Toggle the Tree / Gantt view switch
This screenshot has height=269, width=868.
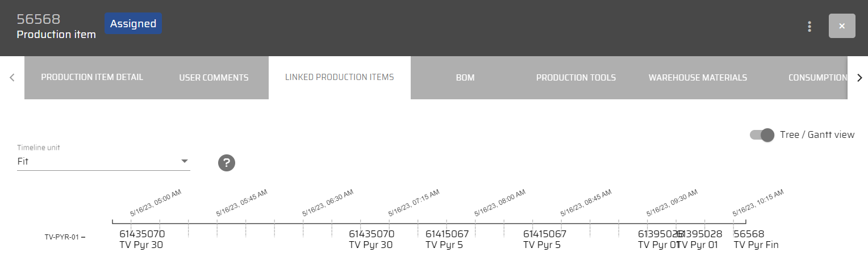click(762, 135)
